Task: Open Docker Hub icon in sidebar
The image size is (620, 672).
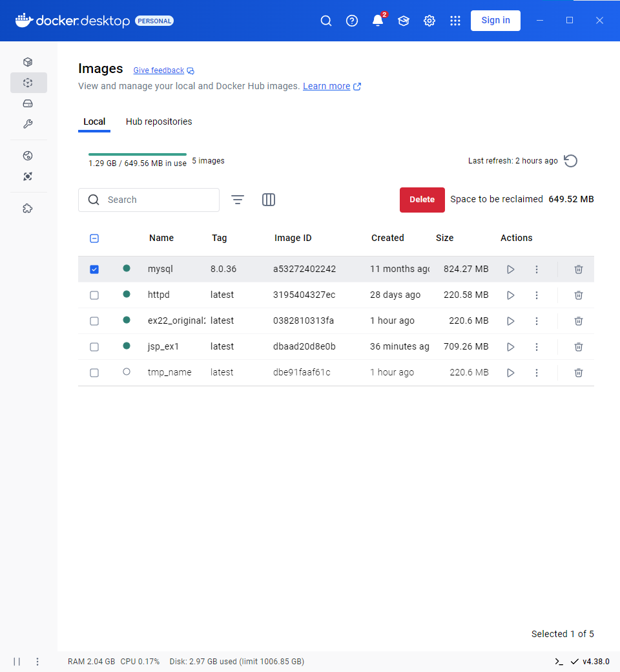Action: pyautogui.click(x=28, y=156)
